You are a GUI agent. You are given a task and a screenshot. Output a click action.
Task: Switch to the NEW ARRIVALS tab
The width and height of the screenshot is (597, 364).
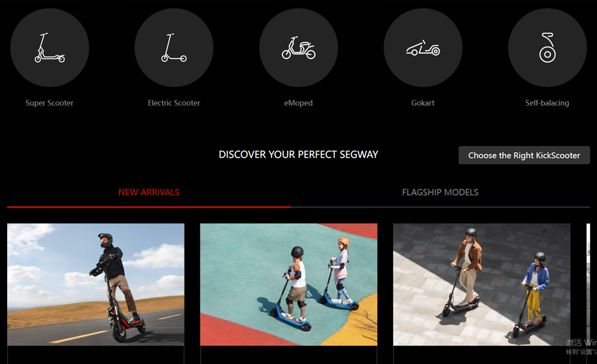(149, 192)
